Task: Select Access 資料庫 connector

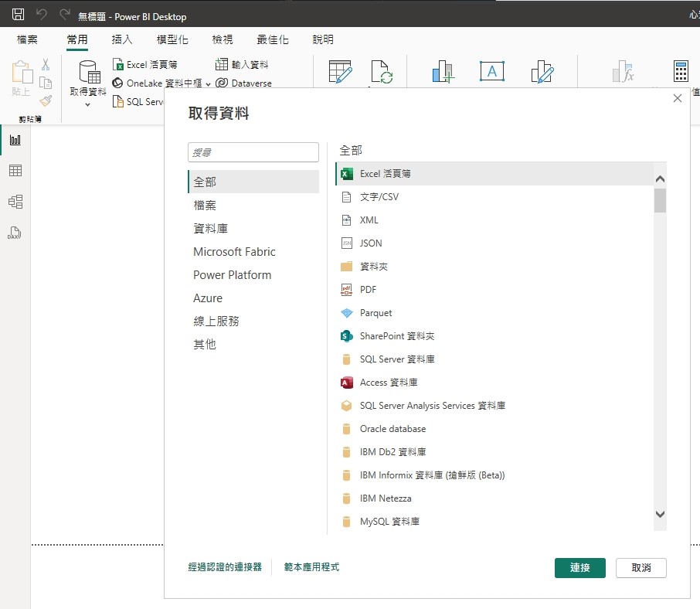Action: coord(494,383)
